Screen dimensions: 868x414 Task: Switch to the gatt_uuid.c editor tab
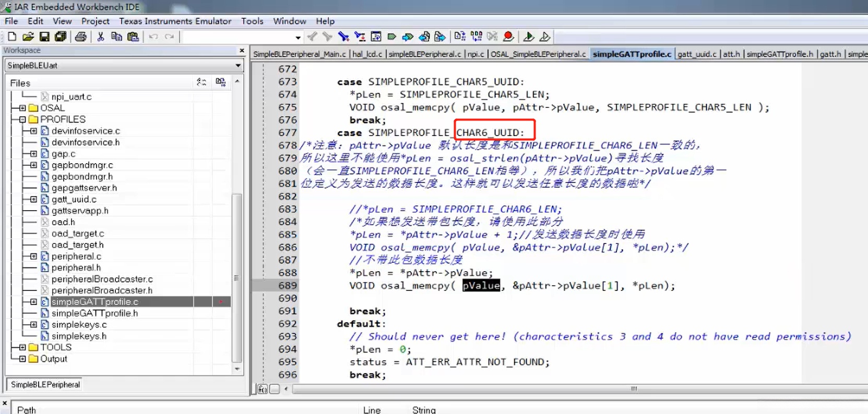pos(697,54)
